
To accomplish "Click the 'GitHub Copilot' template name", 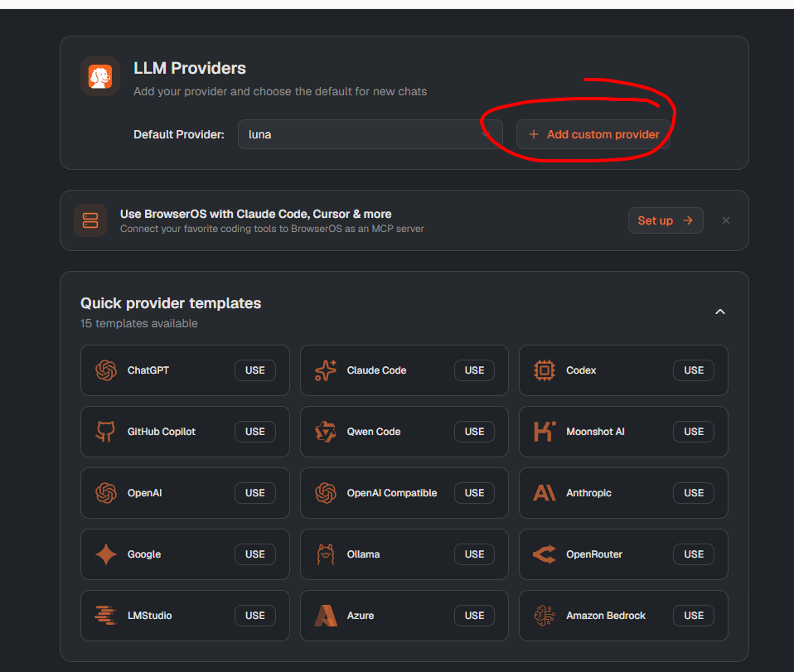I will [x=161, y=432].
